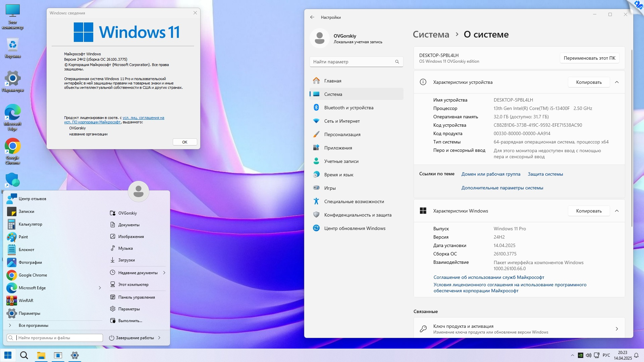
Task: Open Calculator (Калькулятор) in start menu
Action: [x=30, y=224]
